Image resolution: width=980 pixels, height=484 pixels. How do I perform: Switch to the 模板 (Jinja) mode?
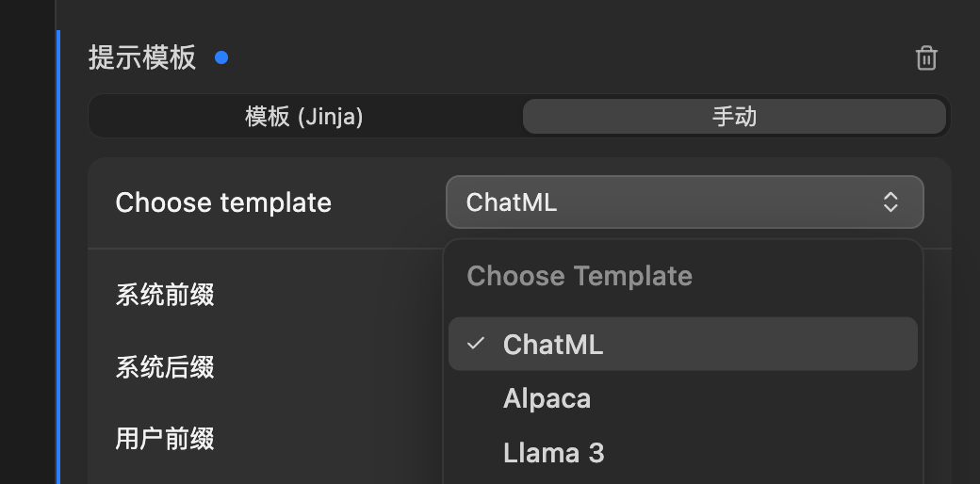[304, 117]
